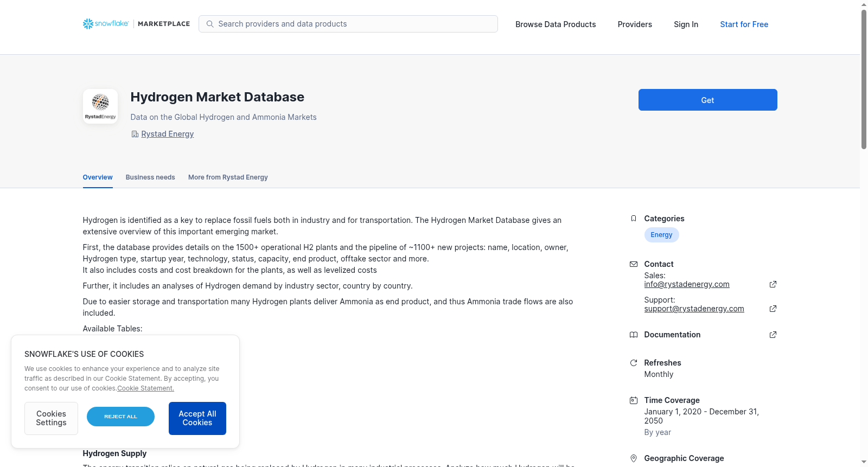The image size is (868, 467).
Task: Click the Categories bookmark icon
Action: tap(633, 219)
